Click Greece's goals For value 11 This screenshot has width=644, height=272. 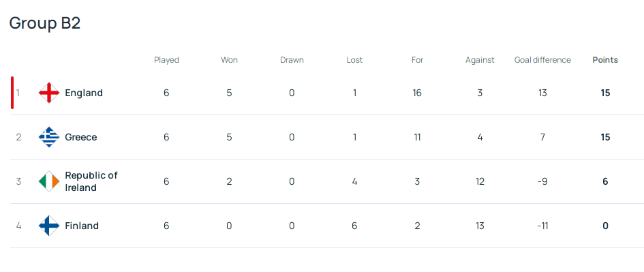click(x=417, y=137)
